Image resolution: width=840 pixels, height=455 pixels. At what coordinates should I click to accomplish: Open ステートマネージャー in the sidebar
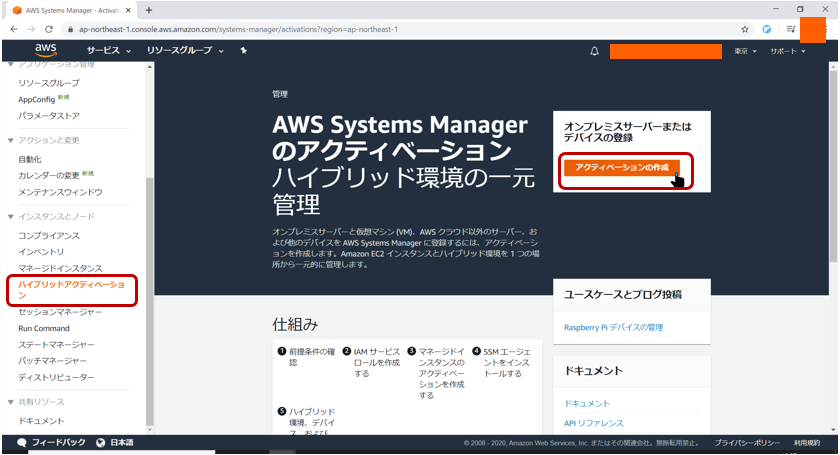56,345
